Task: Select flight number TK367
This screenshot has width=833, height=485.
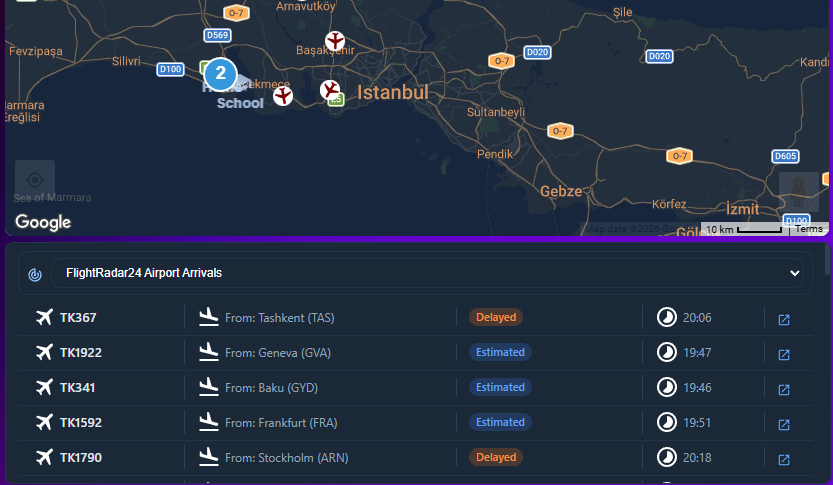Action: [x=78, y=318]
